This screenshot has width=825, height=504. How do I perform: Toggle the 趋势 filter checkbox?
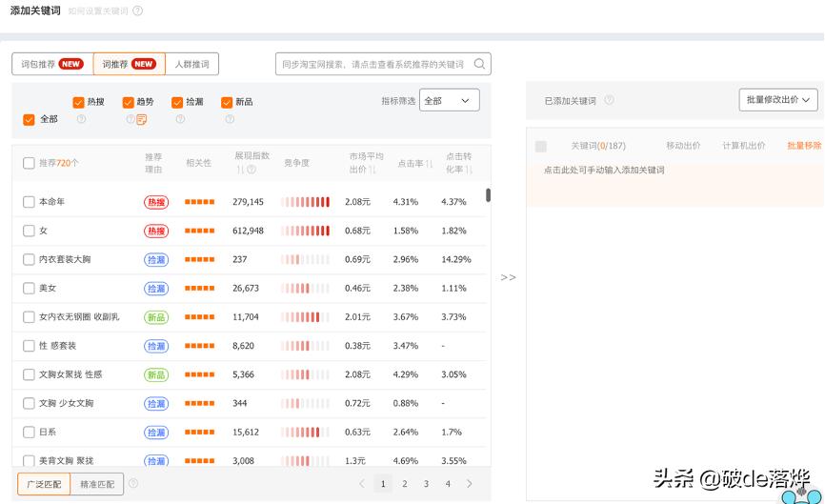[128, 102]
